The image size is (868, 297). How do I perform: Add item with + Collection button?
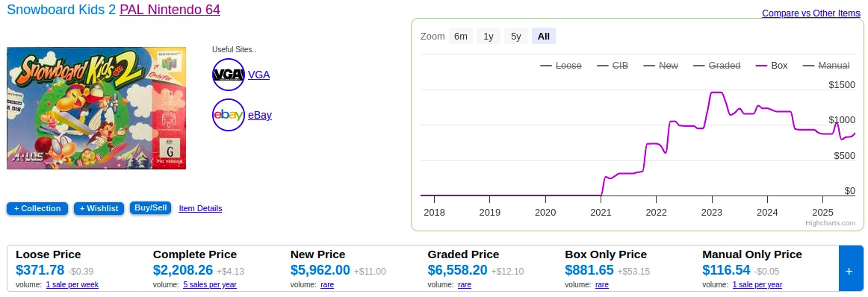[37, 208]
